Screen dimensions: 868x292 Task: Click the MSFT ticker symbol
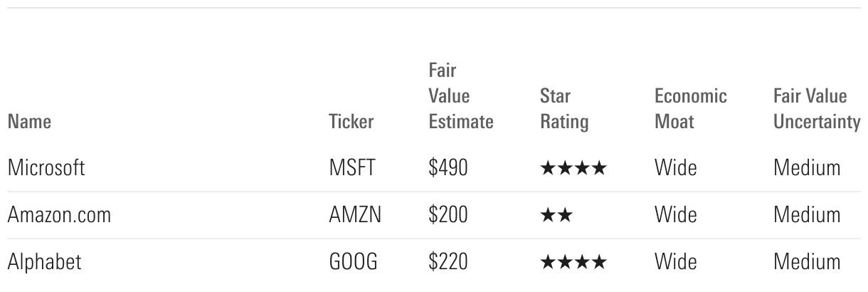coord(350,168)
